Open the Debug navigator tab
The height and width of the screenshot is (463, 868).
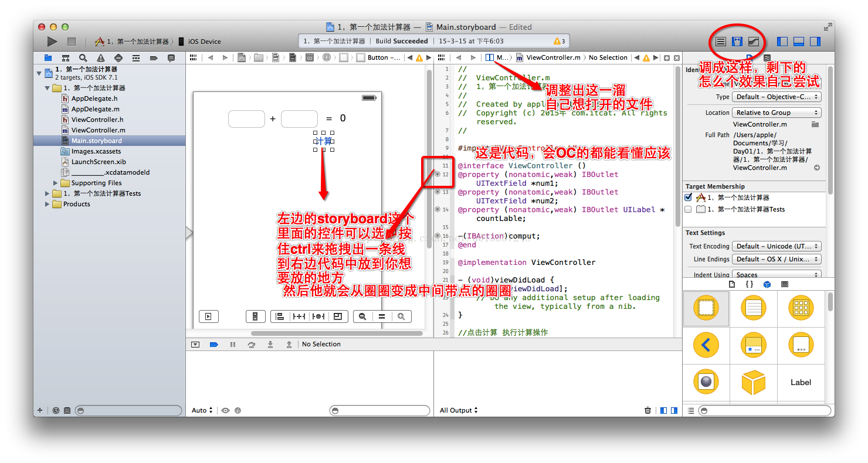pos(136,58)
